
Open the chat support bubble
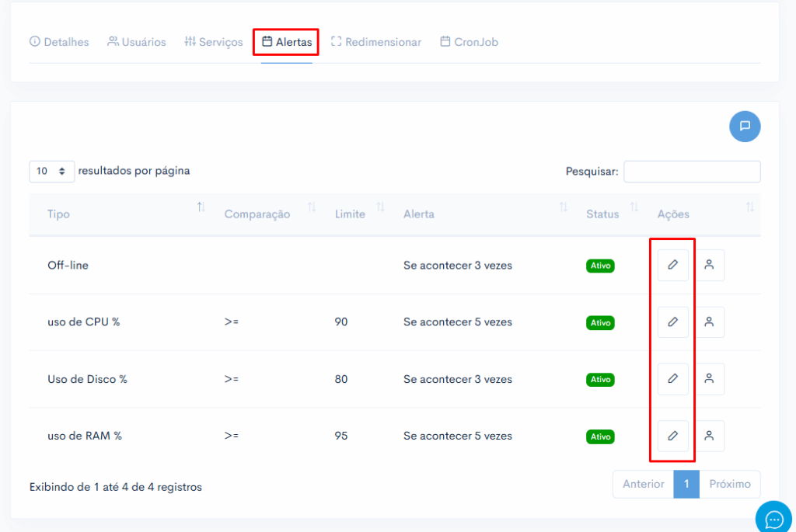pyautogui.click(x=773, y=518)
